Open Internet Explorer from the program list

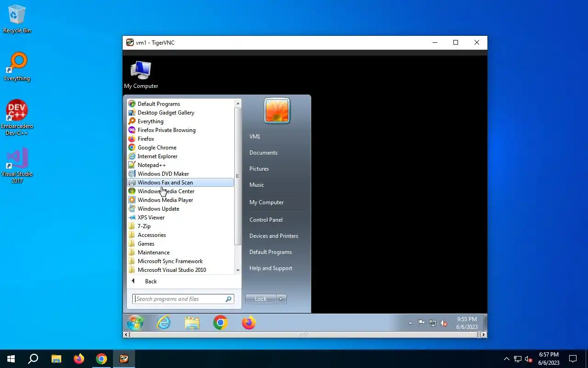(181, 156)
